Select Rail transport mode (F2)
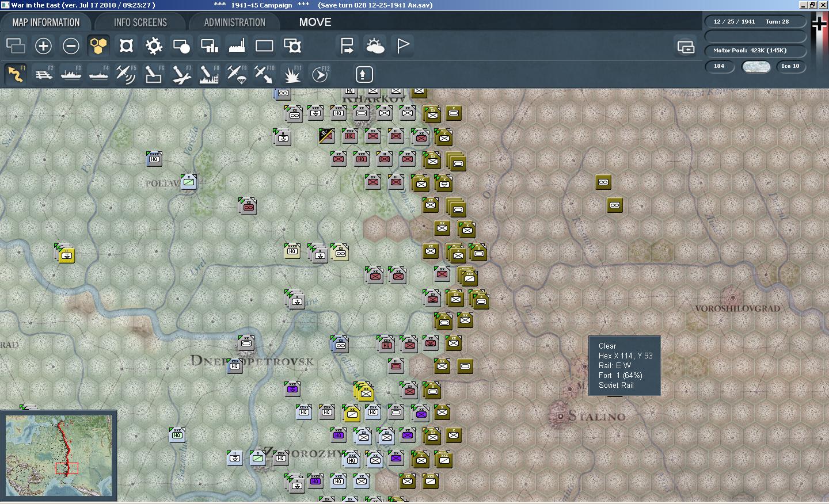Image resolution: width=829 pixels, height=504 pixels. pyautogui.click(x=43, y=74)
